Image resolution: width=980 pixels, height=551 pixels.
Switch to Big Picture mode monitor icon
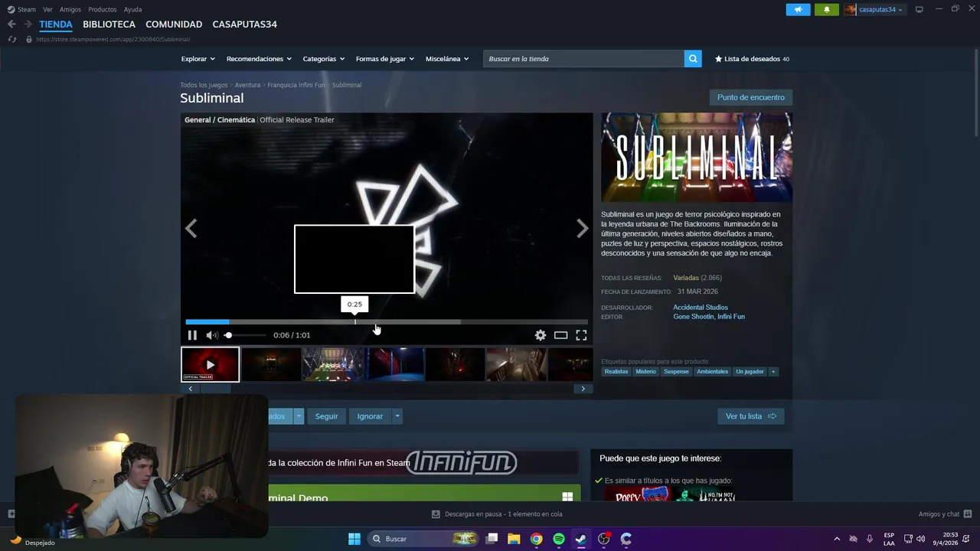(920, 9)
